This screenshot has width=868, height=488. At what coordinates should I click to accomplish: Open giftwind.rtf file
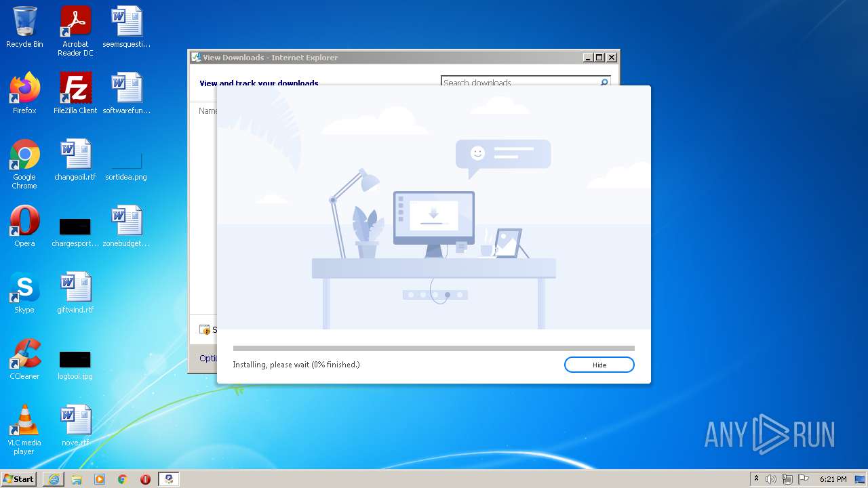[75, 293]
